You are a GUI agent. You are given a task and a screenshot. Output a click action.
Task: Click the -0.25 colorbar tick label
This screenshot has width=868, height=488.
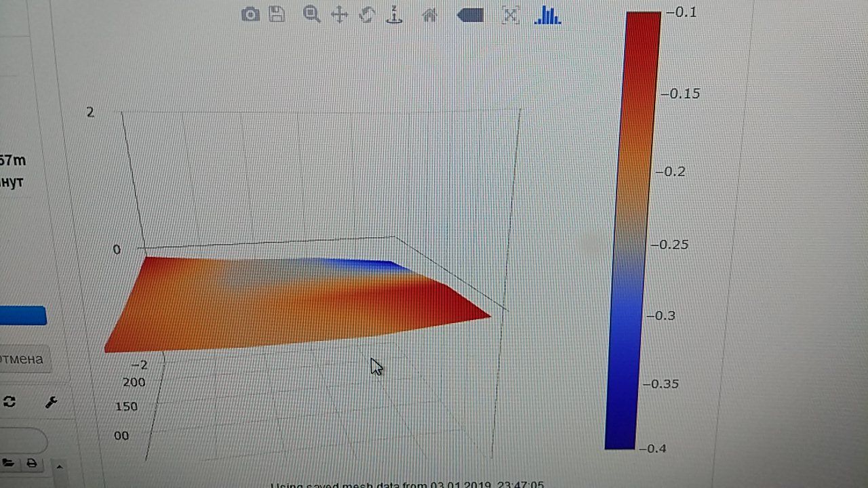coord(669,244)
